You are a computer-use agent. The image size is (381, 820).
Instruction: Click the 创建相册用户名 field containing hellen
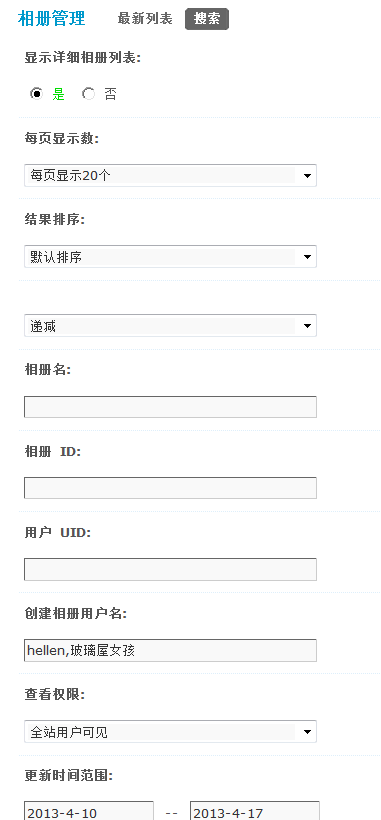(x=170, y=650)
